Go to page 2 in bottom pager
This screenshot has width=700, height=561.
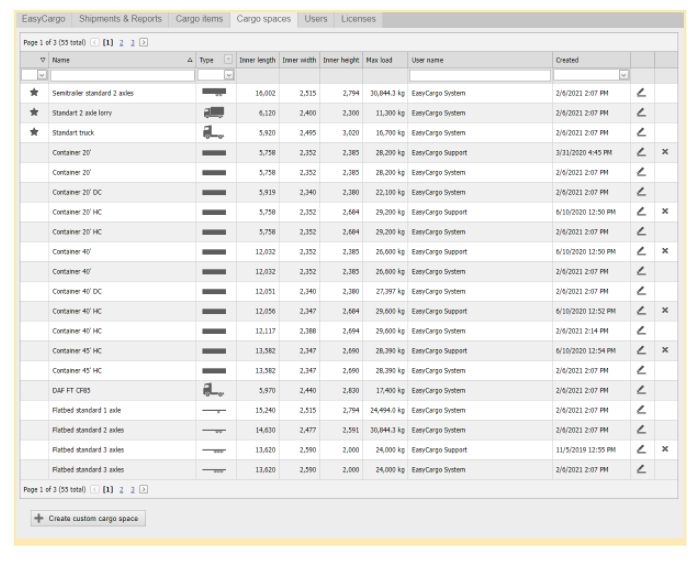coord(120,489)
